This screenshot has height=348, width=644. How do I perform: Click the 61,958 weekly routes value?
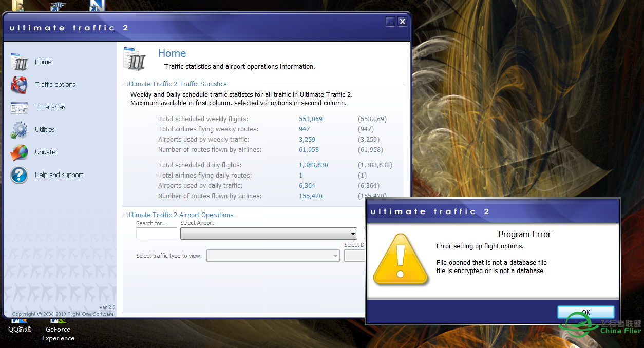pos(309,150)
